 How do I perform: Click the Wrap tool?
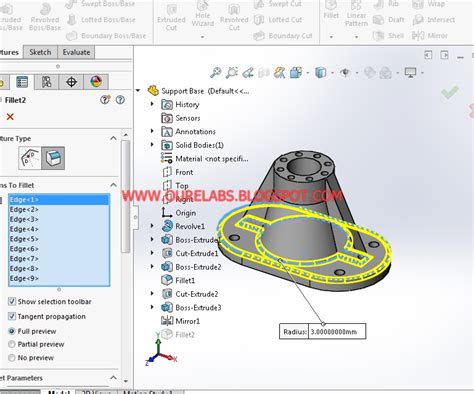tap(429, 4)
